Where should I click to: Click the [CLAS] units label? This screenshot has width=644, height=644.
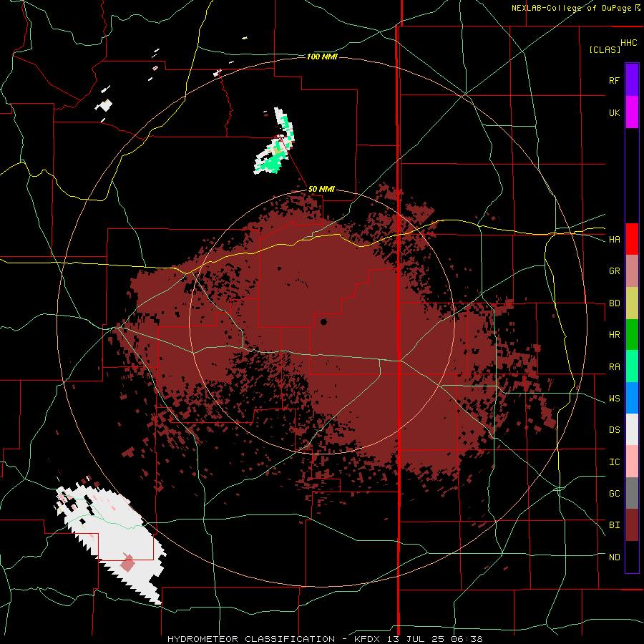coord(605,49)
